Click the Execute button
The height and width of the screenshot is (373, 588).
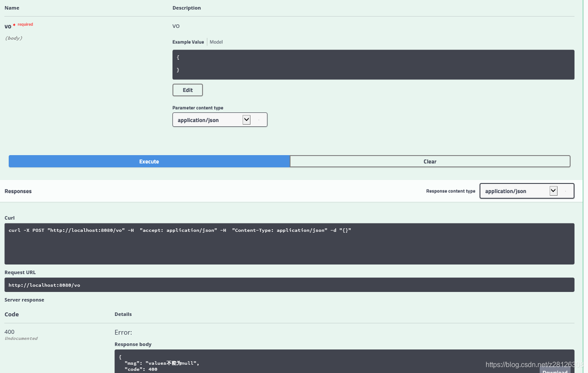point(149,161)
